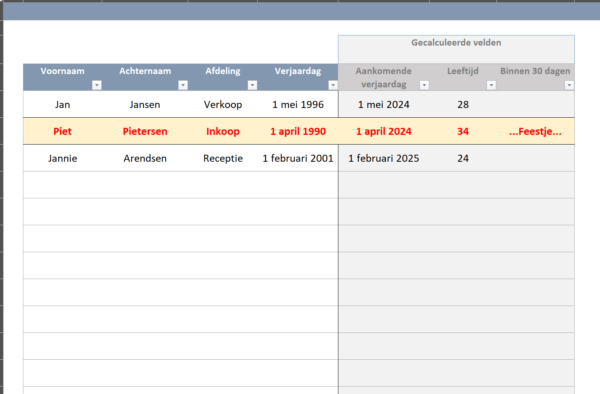Screen dimensions: 600x394
Task: Open the Achternaam column filter dropdown
Action: (x=183, y=85)
